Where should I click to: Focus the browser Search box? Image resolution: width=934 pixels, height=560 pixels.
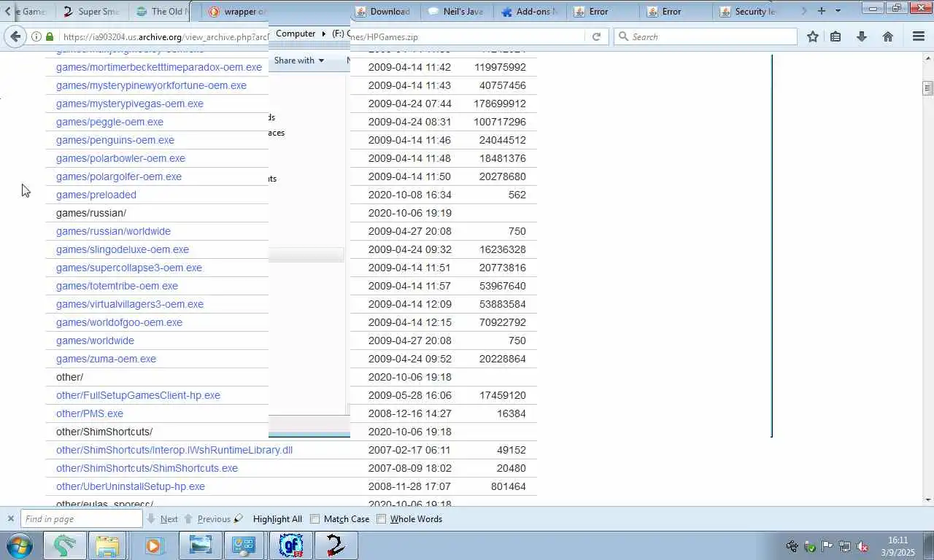[705, 36]
